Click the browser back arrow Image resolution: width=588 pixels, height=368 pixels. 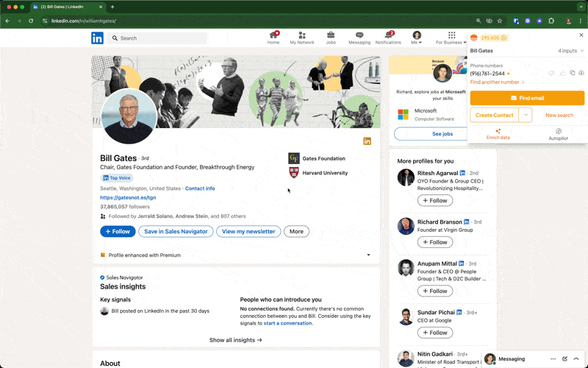pyautogui.click(x=7, y=21)
